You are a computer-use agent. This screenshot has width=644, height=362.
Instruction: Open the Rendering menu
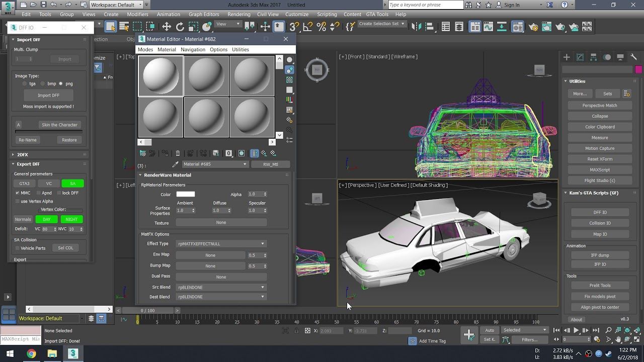point(238,14)
